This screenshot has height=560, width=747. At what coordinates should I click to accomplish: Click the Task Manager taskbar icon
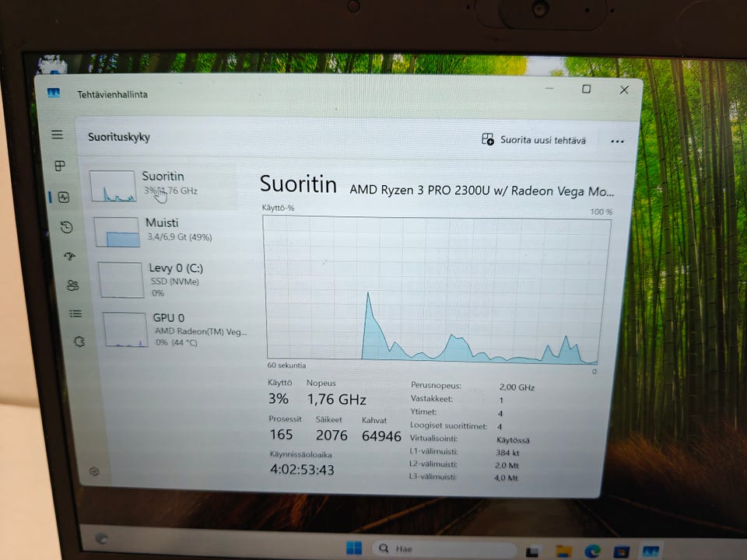pos(651,551)
